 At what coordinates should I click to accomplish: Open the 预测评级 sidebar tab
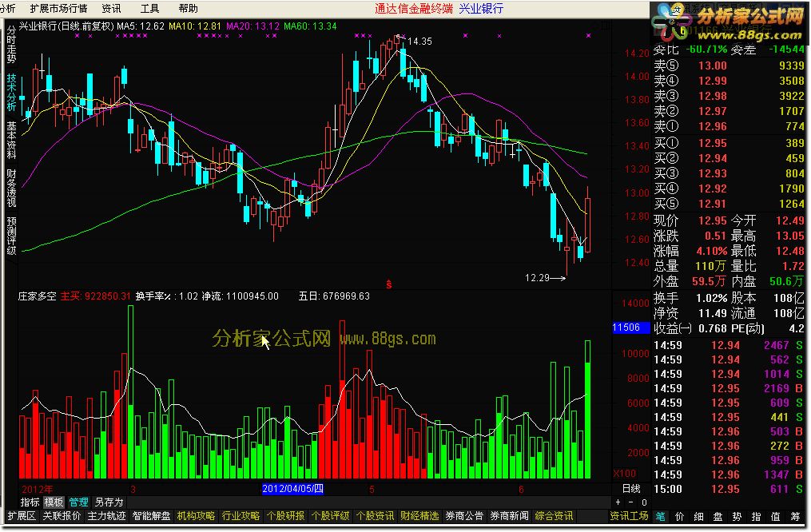point(11,235)
